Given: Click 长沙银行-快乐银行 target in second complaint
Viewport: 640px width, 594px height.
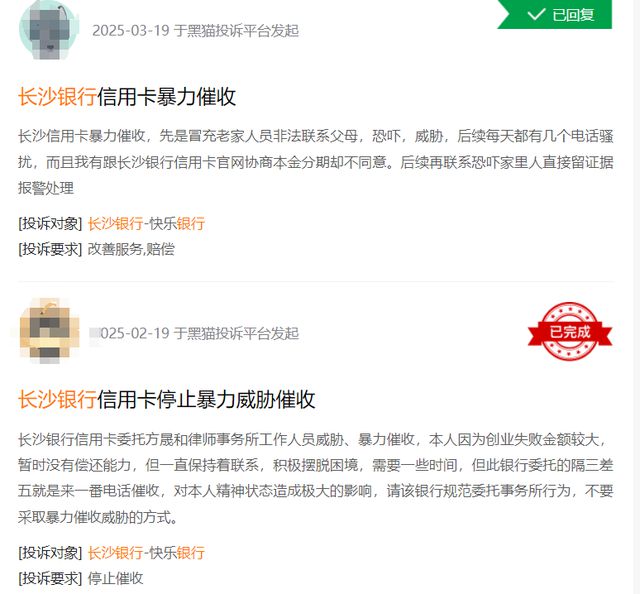Looking at the screenshot, I should tap(146, 553).
